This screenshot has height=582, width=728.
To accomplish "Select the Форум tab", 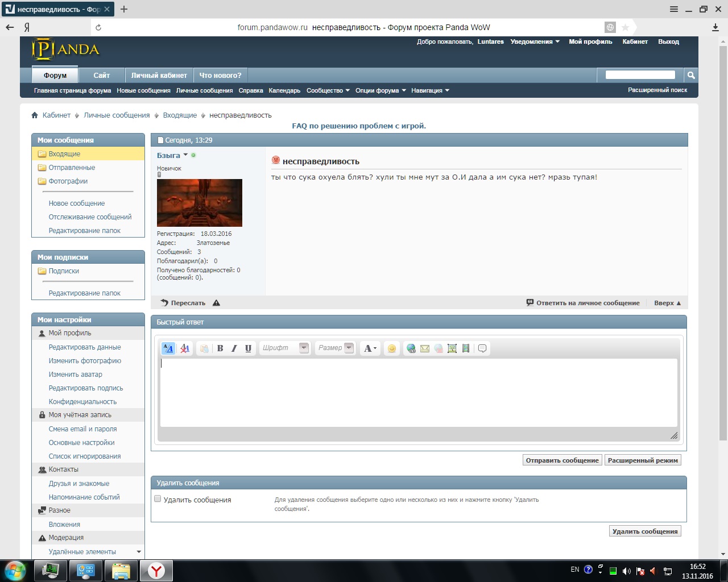I will (55, 75).
